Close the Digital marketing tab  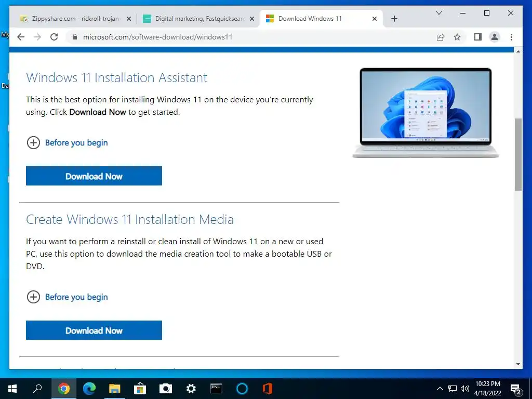pos(252,19)
